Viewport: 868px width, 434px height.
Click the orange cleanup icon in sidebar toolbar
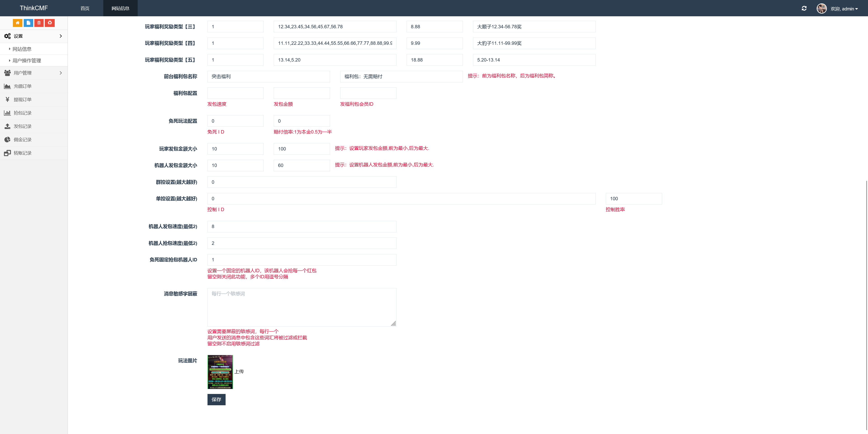[50, 23]
